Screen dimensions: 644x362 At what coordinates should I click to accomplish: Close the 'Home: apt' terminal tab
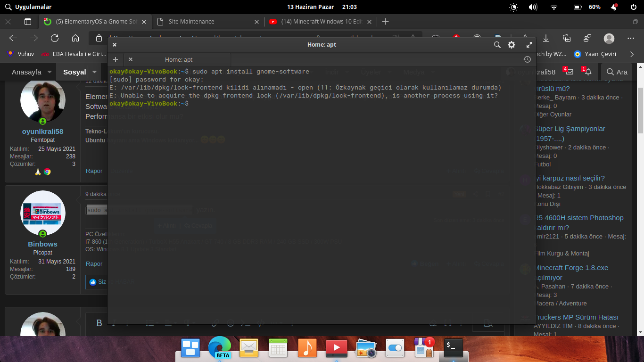[131, 59]
